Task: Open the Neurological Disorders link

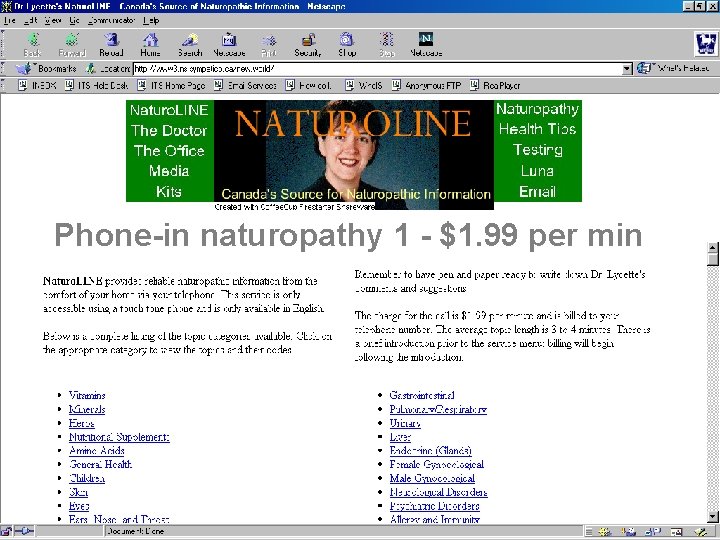Action: pyautogui.click(x=439, y=492)
